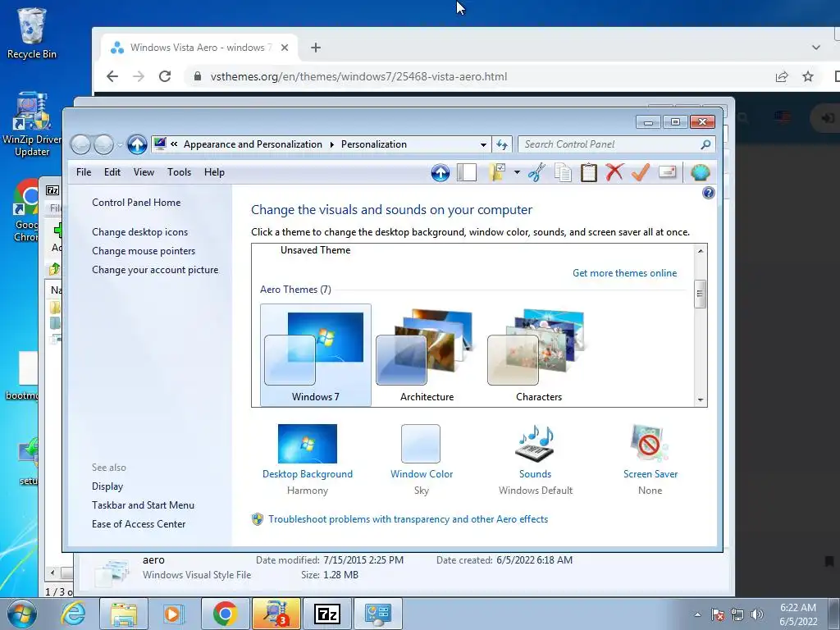The image size is (840, 630).
Task: Click Troubleshoot problems with transparency link
Action: tap(408, 519)
